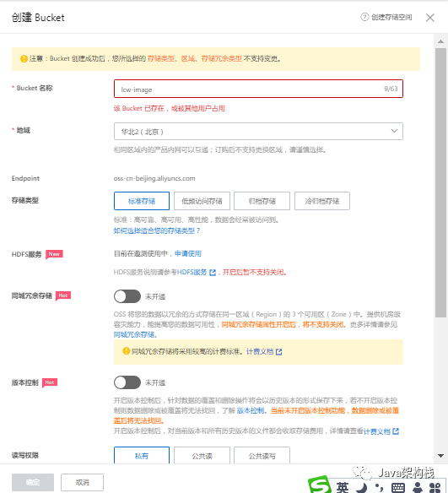Click the warning icon in top notice

coord(24,58)
